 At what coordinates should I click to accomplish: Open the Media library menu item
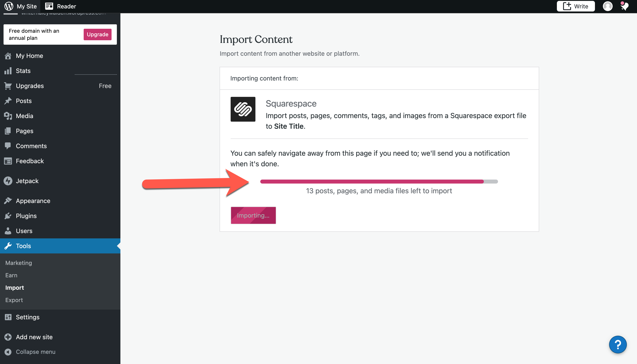[x=24, y=116]
